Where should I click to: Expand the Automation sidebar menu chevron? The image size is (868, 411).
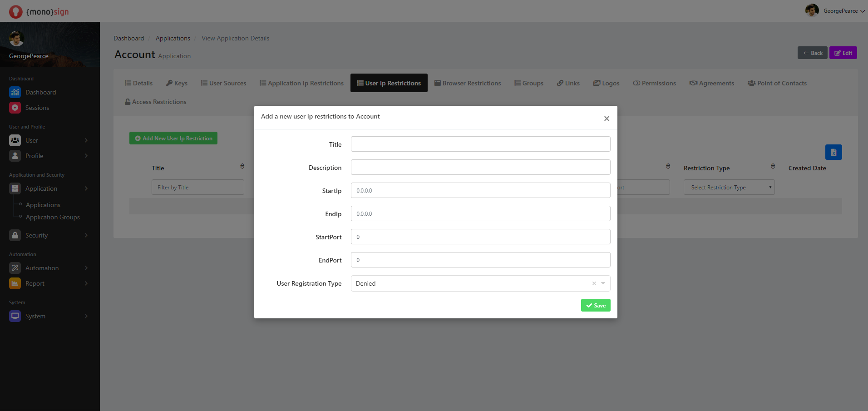click(x=86, y=268)
